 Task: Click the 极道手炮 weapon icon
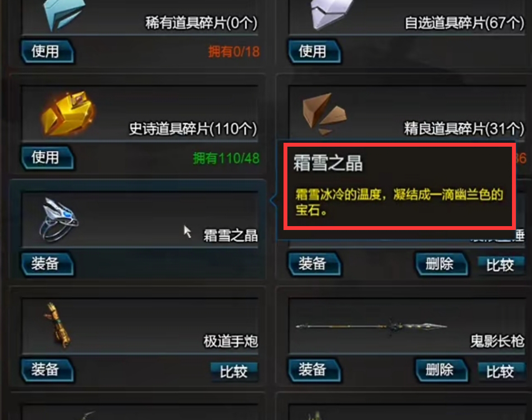pyautogui.click(x=58, y=326)
